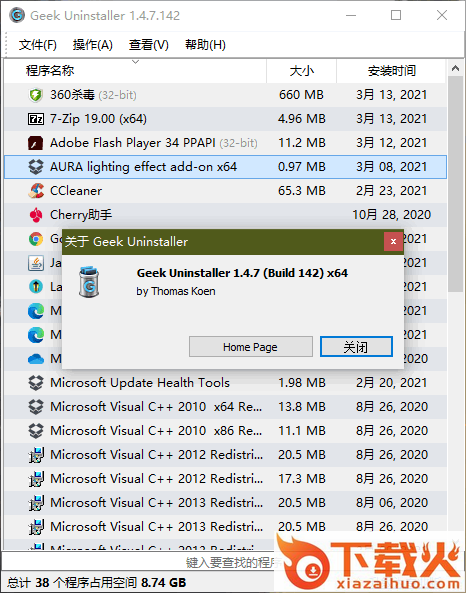This screenshot has height=593, width=466.
Task: Click the Cherry助手 red cherry icon
Action: [x=36, y=215]
